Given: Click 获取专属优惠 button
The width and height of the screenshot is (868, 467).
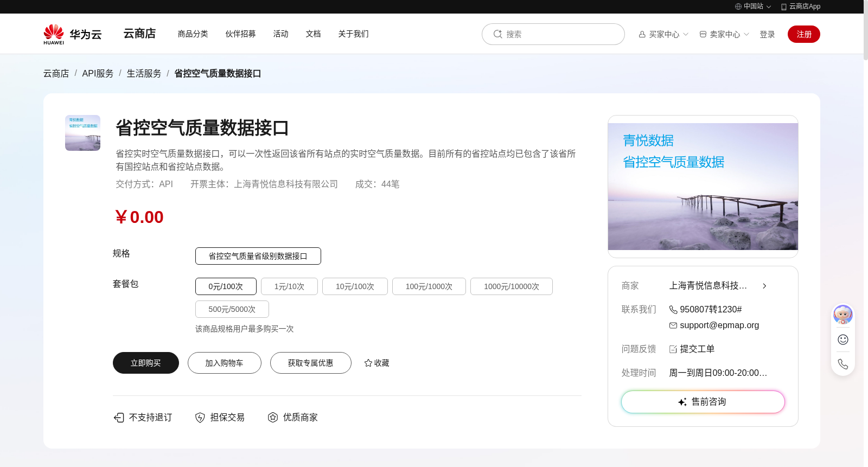Looking at the screenshot, I should pos(311,363).
